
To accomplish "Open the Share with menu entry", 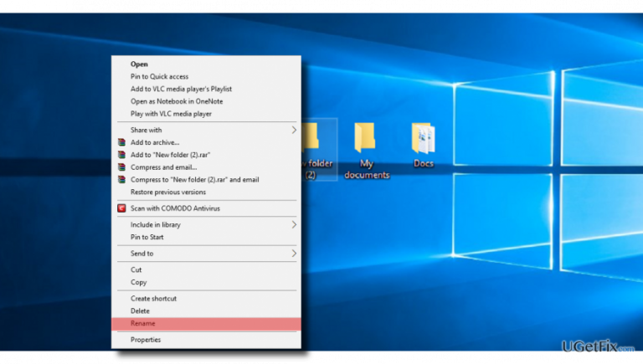I will 206,130.
